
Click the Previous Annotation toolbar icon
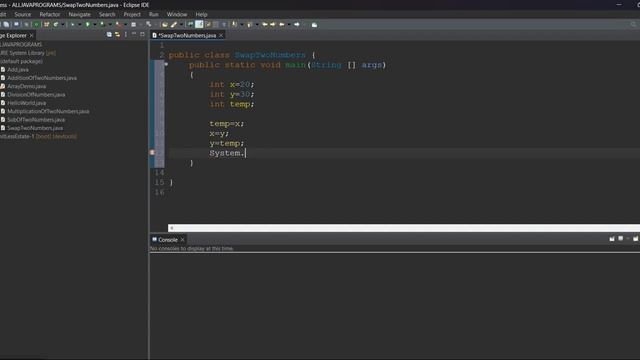[249, 24]
